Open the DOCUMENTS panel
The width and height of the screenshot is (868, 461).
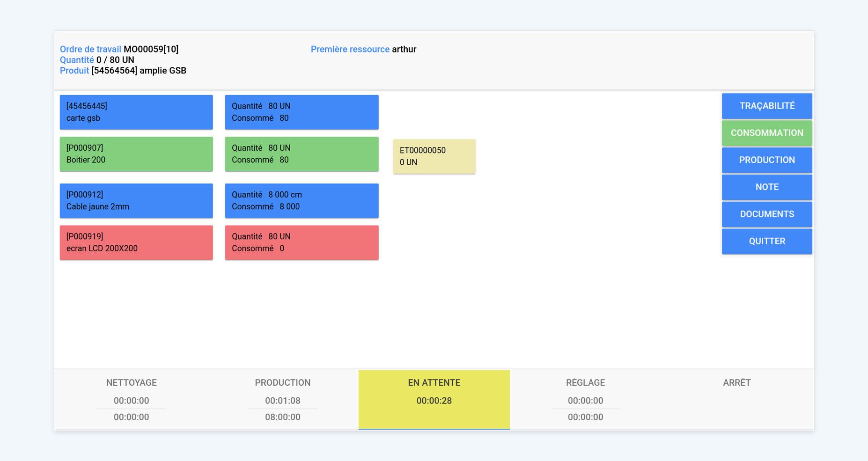766,214
